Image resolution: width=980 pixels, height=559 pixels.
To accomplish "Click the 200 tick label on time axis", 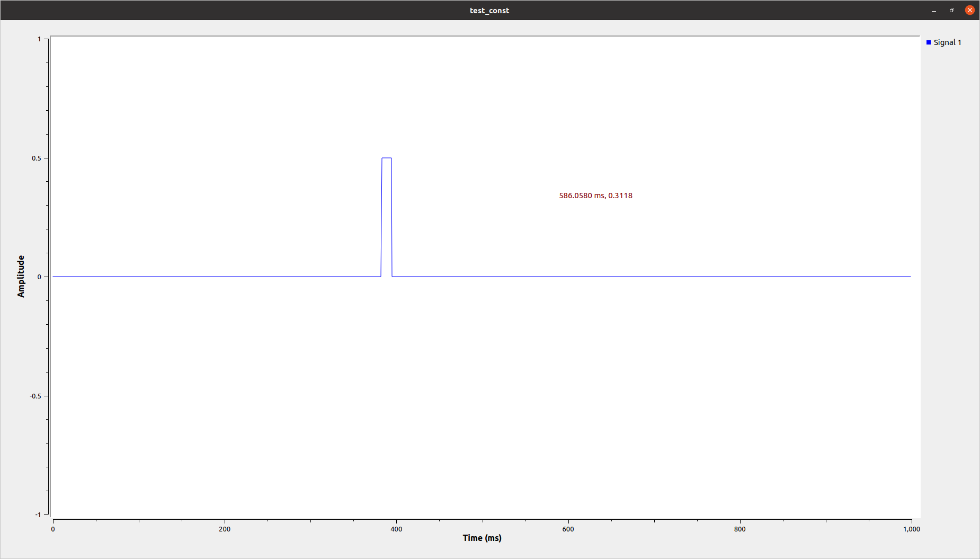I will 225,529.
